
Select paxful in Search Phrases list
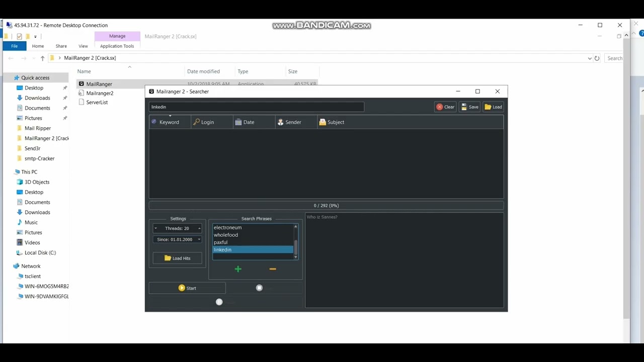(220, 242)
